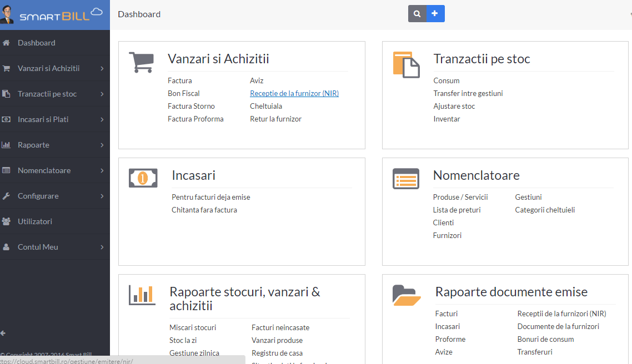The image size is (632, 364).
Task: Open Contul Meu sidebar menu item
Action: pos(55,247)
